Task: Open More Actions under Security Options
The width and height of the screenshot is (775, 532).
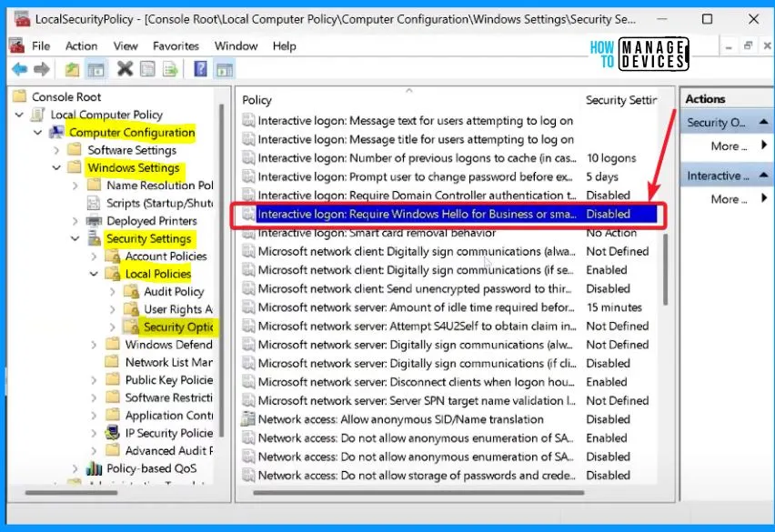Action: [739, 146]
